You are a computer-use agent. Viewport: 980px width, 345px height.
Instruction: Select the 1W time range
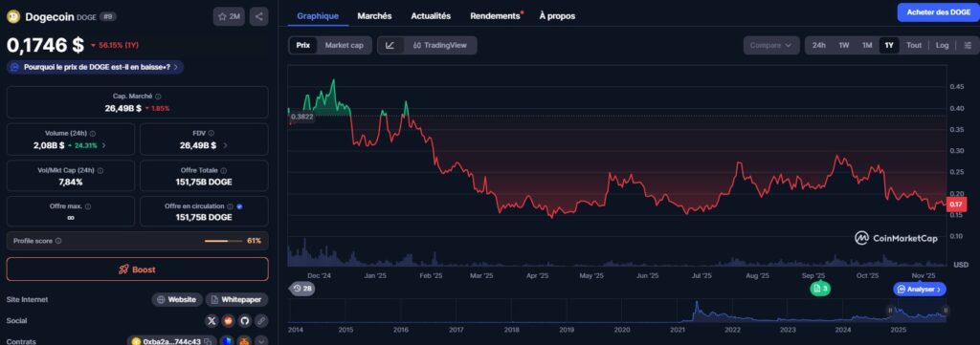(844, 45)
